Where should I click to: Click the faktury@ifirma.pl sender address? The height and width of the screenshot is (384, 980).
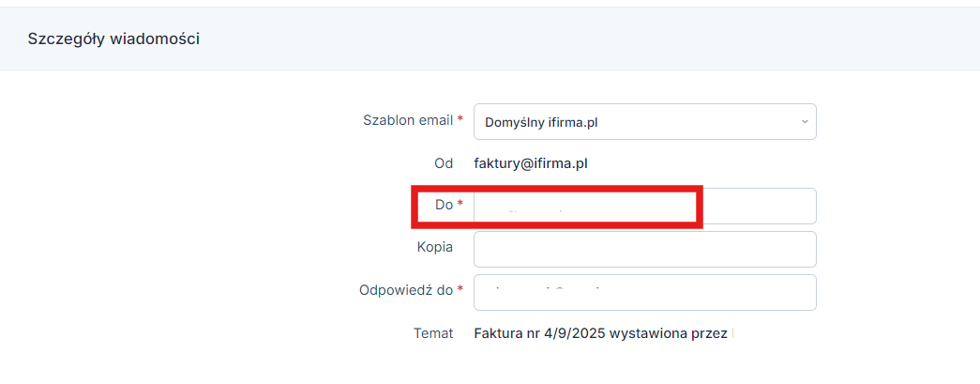pos(531,164)
